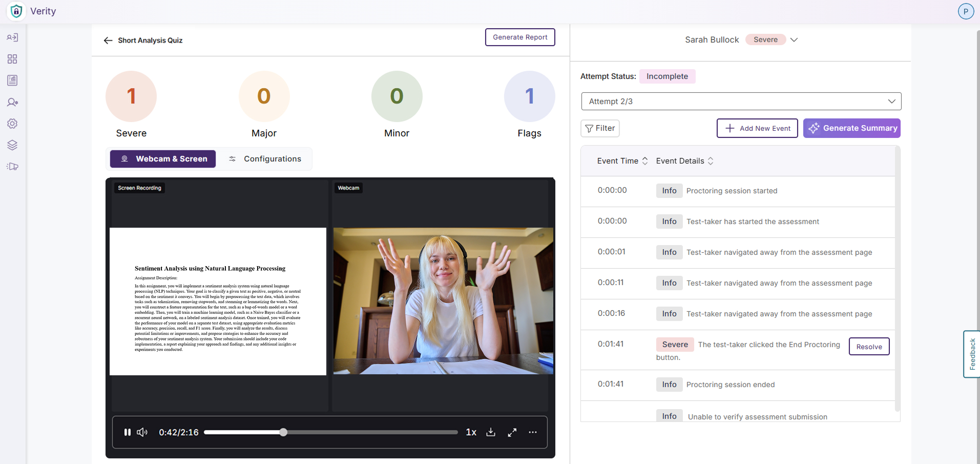Download the recording
Image resolution: width=980 pixels, height=464 pixels.
491,432
